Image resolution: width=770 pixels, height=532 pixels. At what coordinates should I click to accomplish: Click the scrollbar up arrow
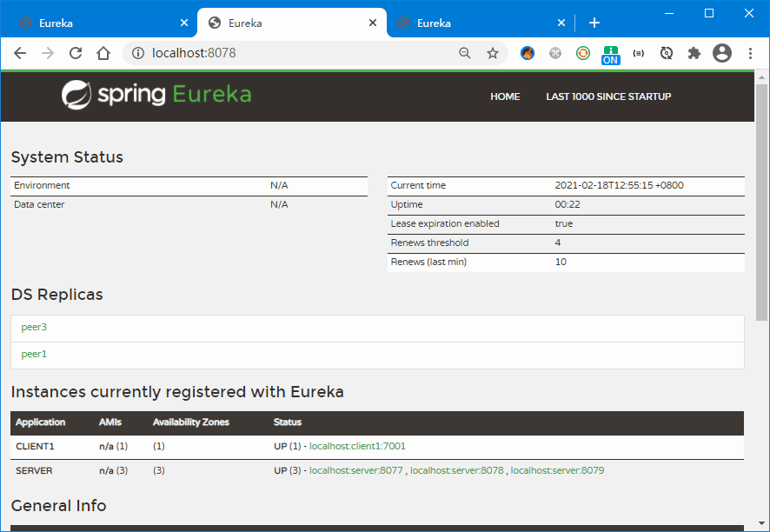coord(761,77)
